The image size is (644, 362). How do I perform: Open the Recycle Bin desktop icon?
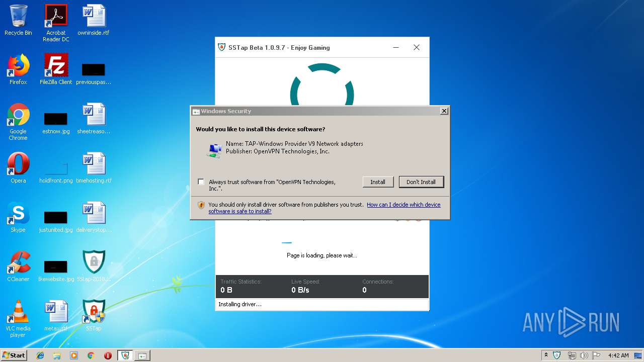18,20
